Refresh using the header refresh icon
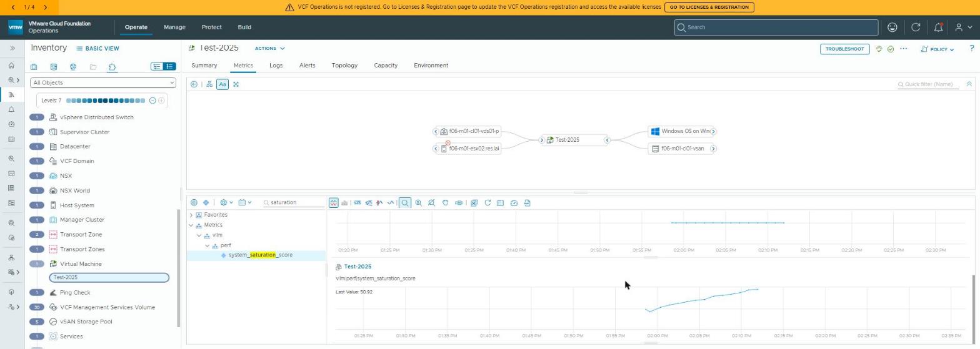Image resolution: width=980 pixels, height=349 pixels. 916,27
